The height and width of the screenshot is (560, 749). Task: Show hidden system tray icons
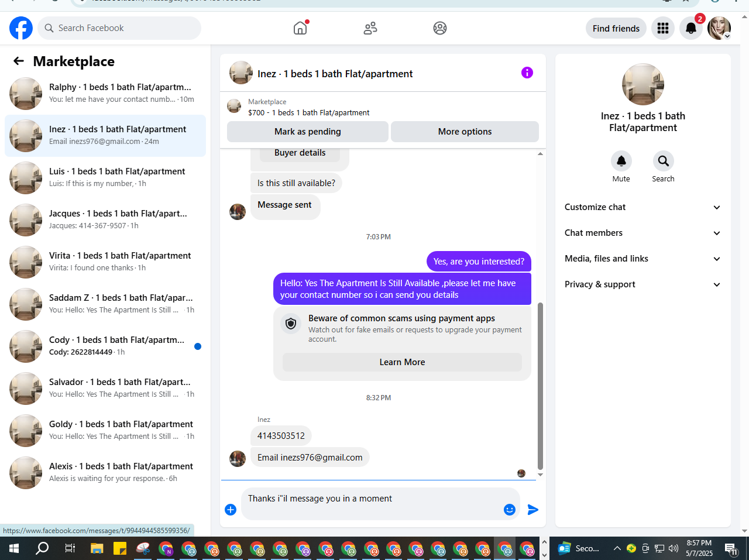pos(617,548)
